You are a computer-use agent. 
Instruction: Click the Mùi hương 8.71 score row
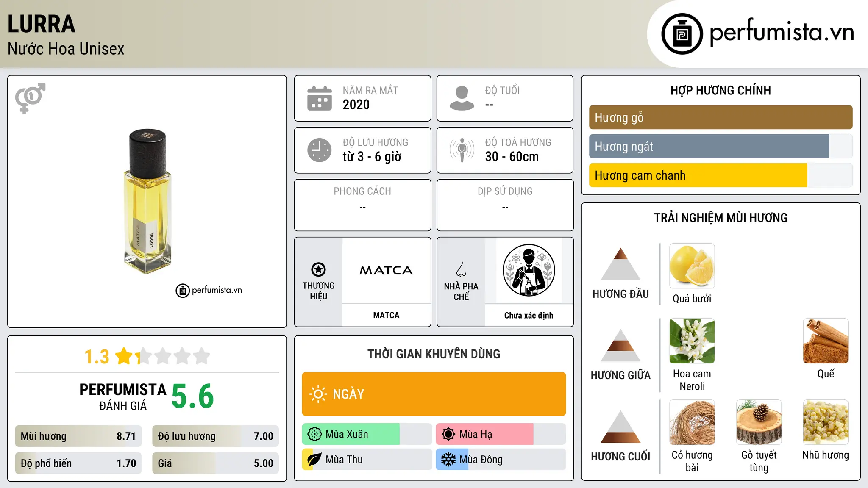pos(78,436)
